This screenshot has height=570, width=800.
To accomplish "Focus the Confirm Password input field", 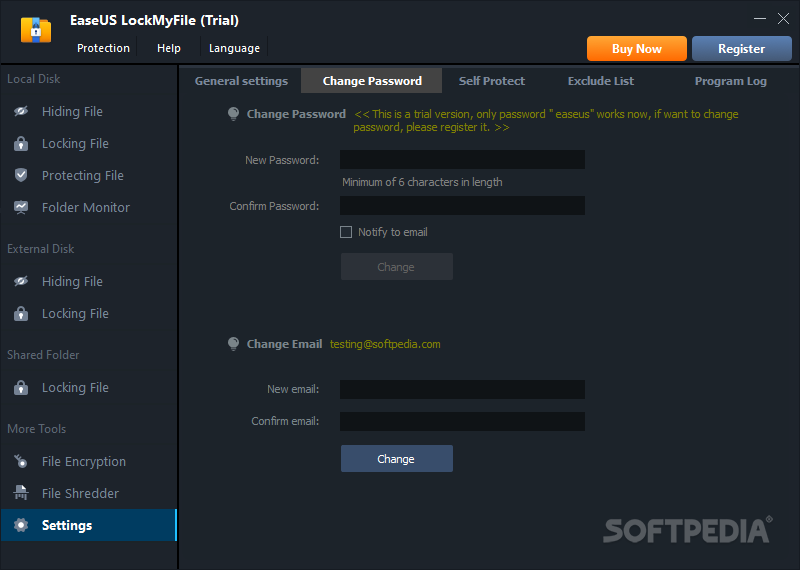I will [x=462, y=206].
